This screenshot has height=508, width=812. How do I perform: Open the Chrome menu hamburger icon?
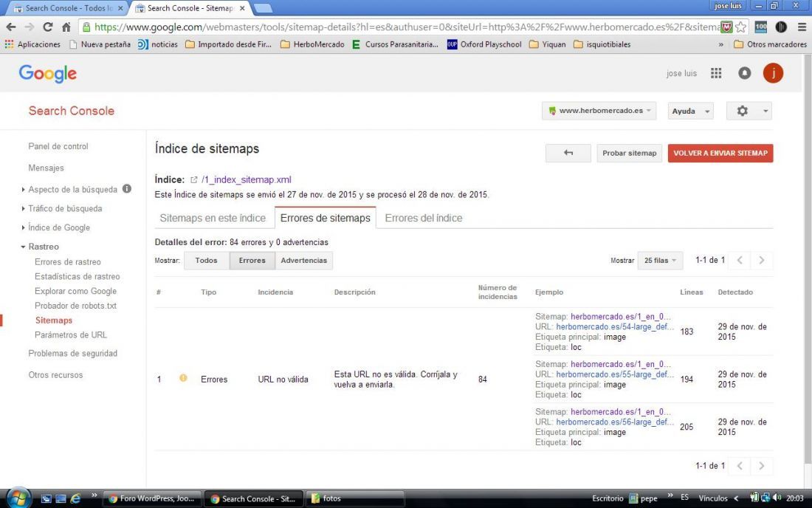(x=802, y=27)
